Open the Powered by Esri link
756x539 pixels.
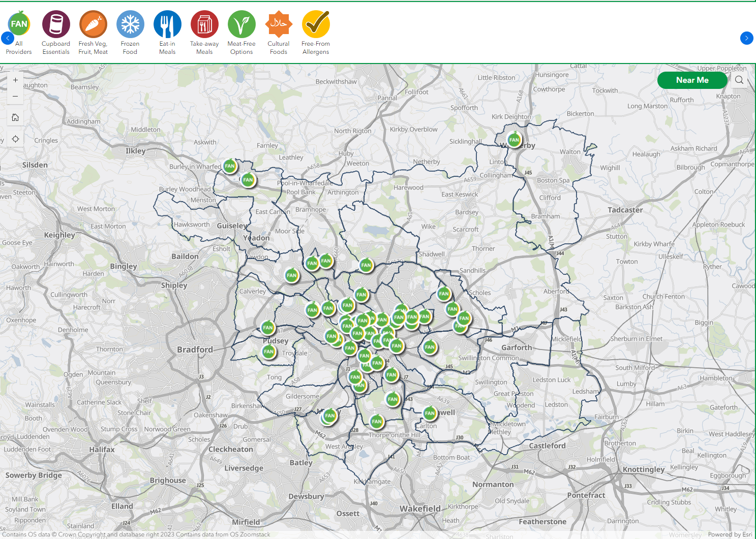730,534
